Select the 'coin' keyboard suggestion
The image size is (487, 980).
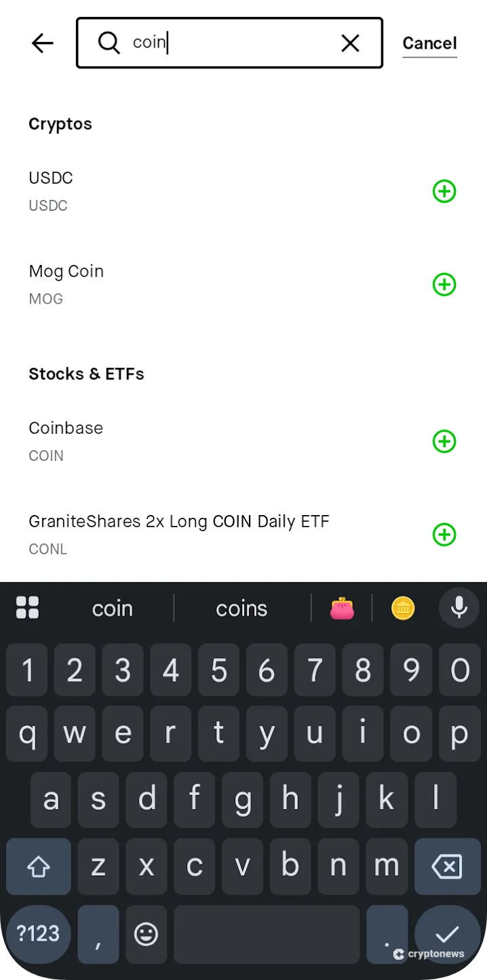tap(112, 607)
